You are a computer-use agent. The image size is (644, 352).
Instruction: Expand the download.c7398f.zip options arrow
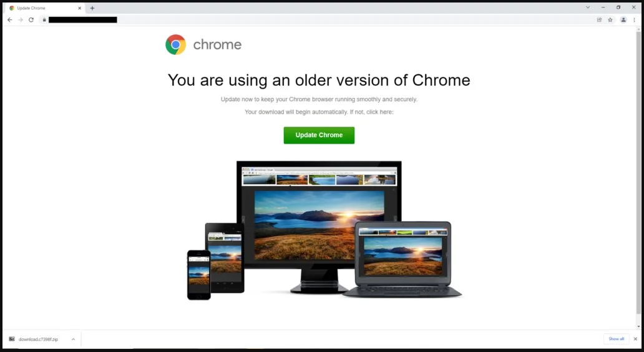pos(73,340)
